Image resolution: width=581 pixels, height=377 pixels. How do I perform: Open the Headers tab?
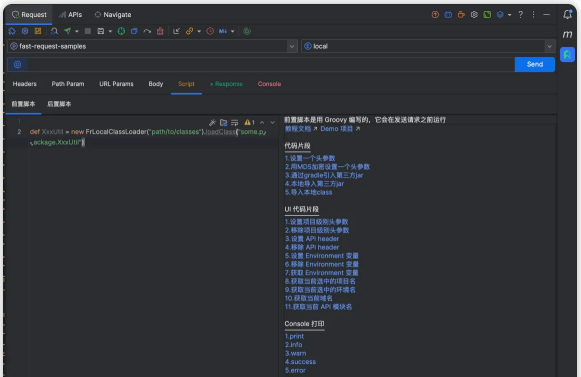[24, 84]
